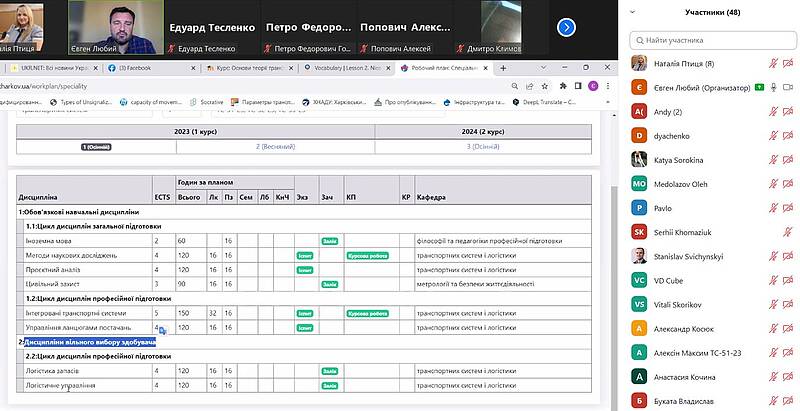
Task: Open the Socrative bookmark
Action: (x=207, y=102)
